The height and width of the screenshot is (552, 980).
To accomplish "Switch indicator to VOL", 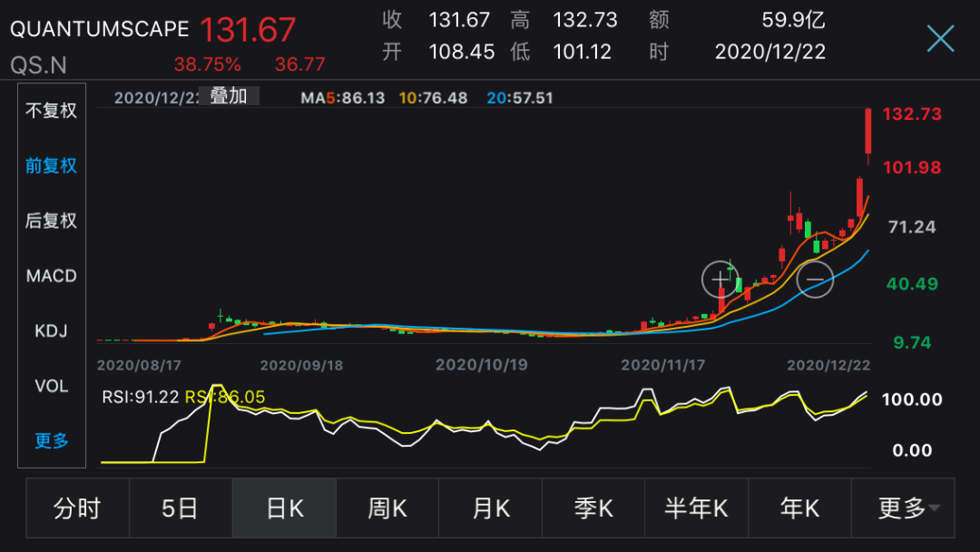I will (x=51, y=386).
